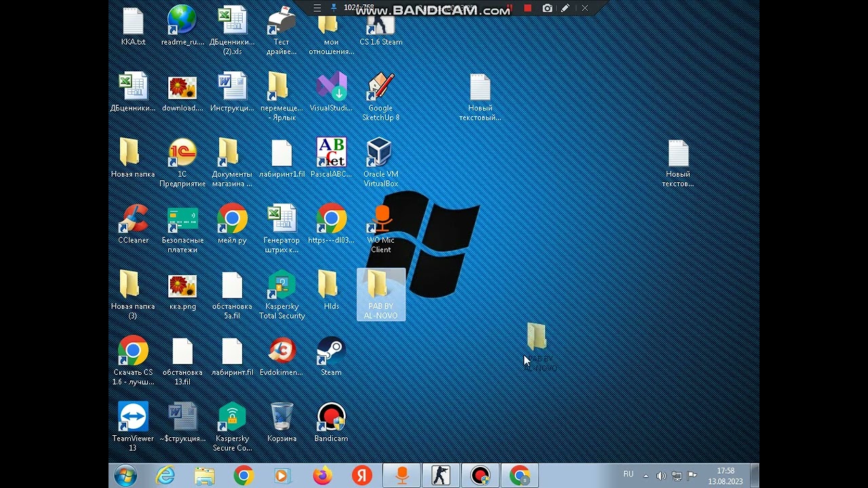Select the лабиринт1.fil file
Screen dimensions: 868x488
(x=281, y=159)
